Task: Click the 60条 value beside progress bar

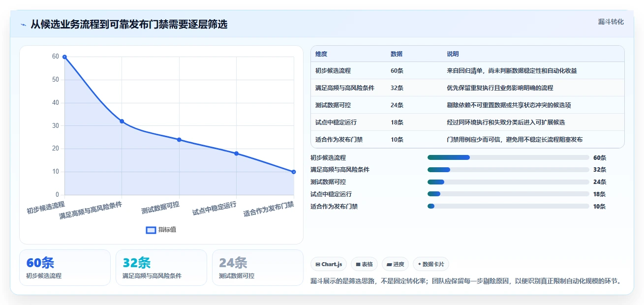Action: pyautogui.click(x=600, y=158)
